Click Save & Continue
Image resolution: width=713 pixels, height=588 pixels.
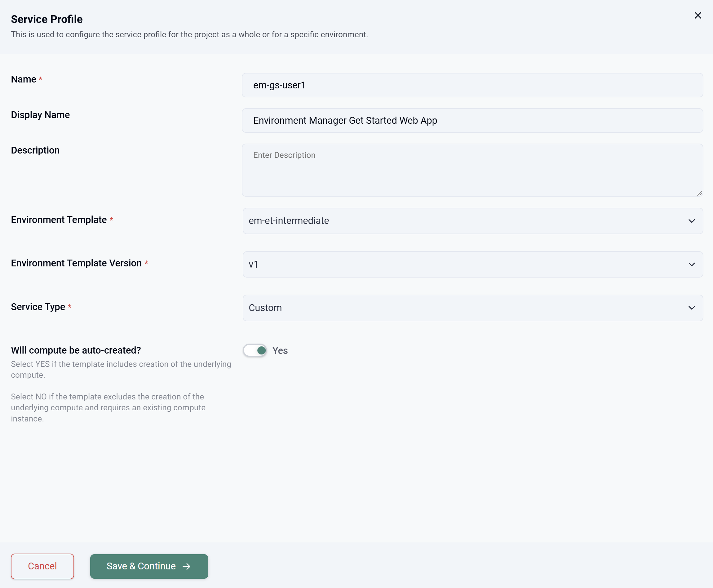(x=149, y=566)
